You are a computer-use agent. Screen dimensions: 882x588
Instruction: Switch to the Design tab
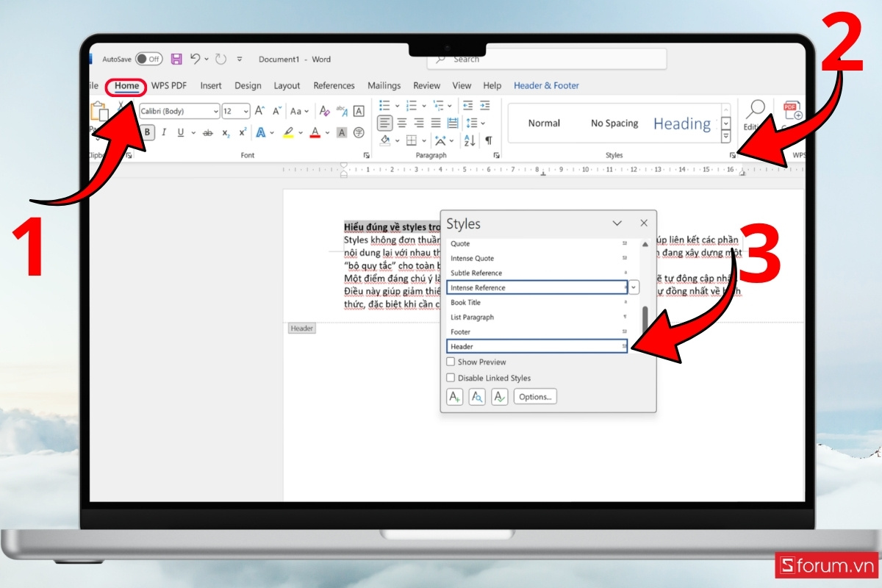tap(248, 85)
